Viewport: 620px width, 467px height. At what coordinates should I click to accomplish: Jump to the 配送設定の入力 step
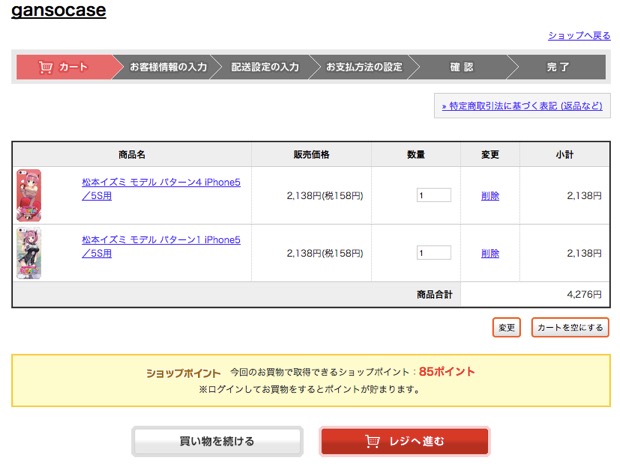265,68
